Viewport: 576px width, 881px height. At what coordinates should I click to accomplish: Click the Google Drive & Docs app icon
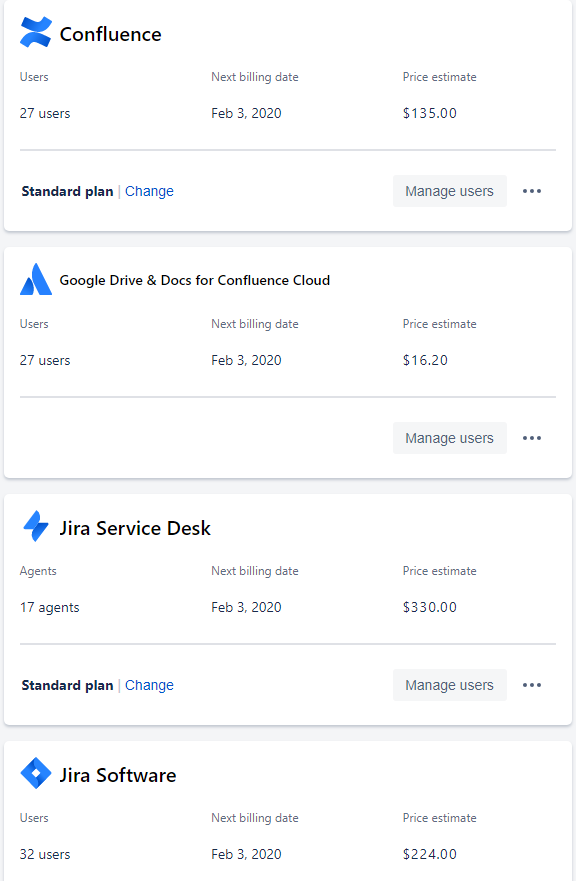tap(35, 279)
